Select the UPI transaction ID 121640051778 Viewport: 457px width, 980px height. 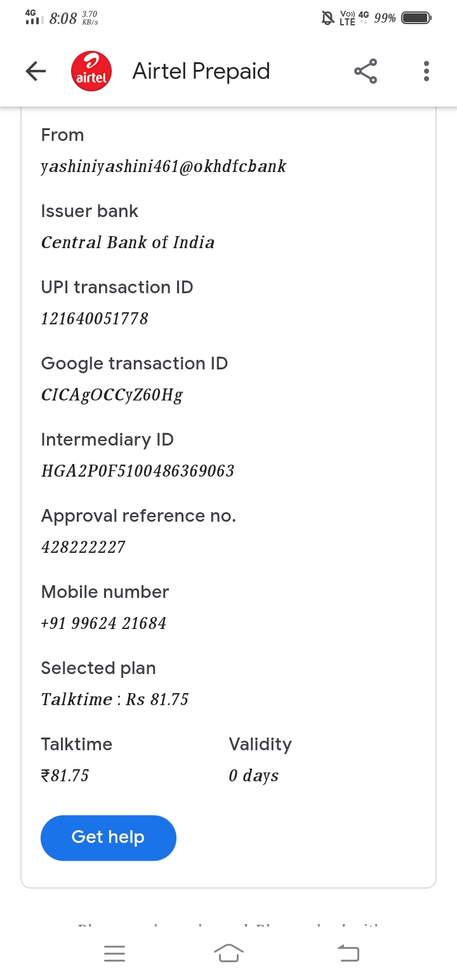(95, 319)
